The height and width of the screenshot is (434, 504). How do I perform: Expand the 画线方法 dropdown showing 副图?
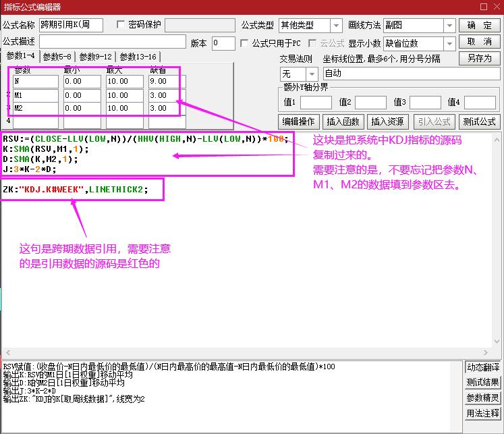pos(449,26)
